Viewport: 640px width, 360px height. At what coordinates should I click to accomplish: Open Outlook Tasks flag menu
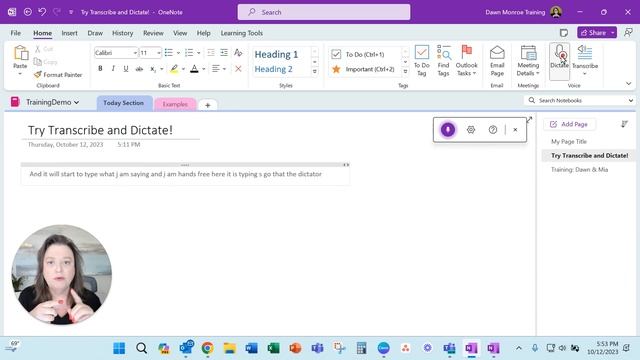[x=467, y=60]
